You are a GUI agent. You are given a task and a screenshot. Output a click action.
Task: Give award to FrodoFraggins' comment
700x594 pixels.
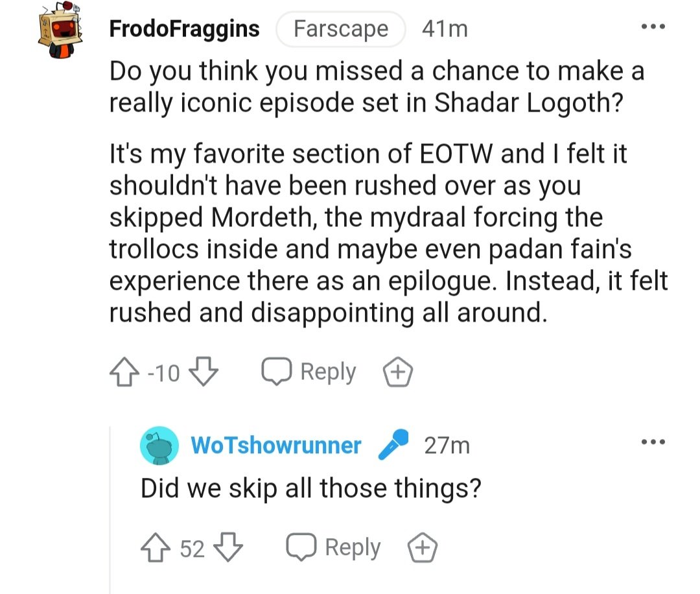point(398,372)
